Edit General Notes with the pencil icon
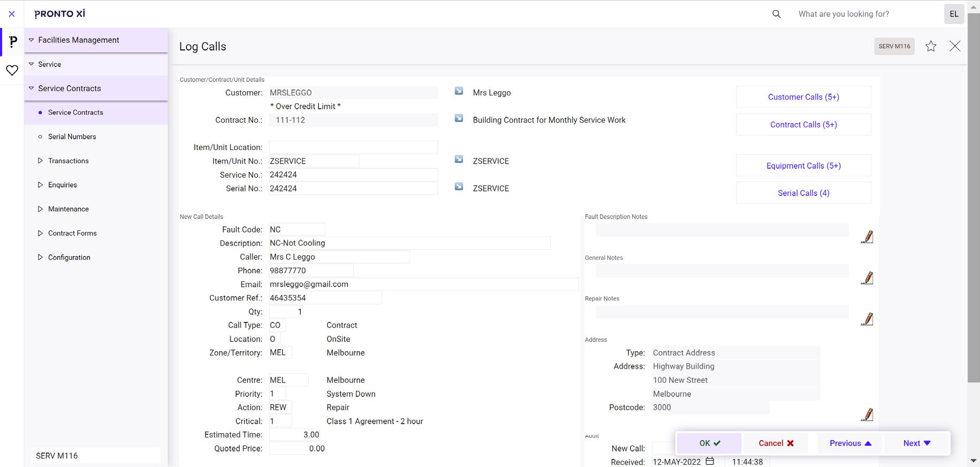This screenshot has width=980, height=467. (867, 278)
